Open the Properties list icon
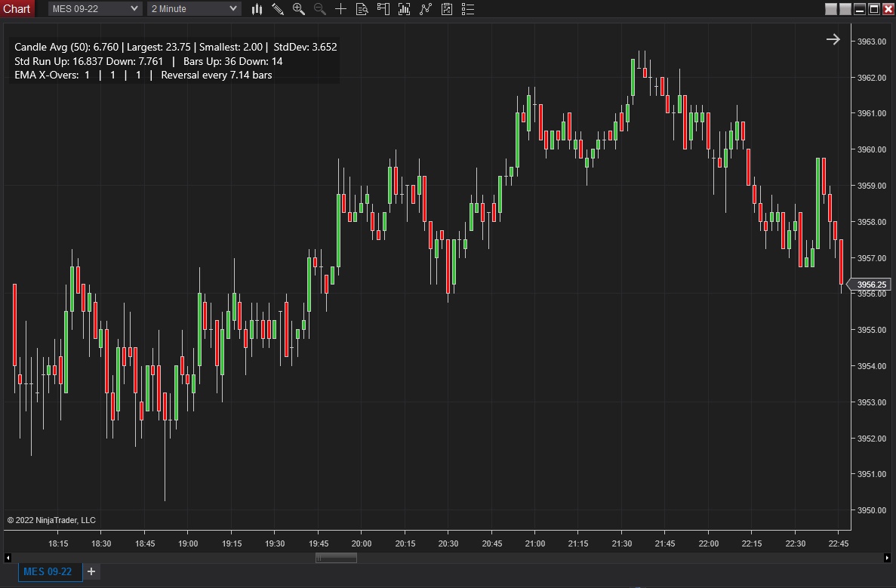Screen dimensions: 896x588 point(467,8)
